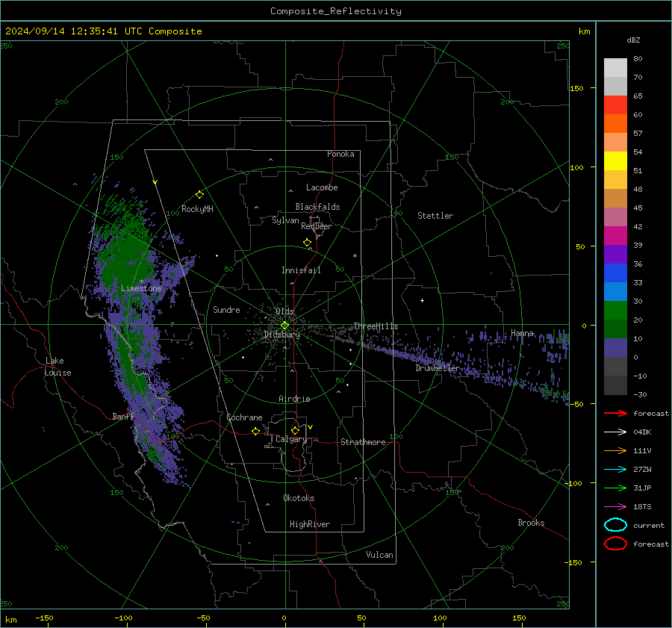Click the Sundre town label

[x=226, y=309]
